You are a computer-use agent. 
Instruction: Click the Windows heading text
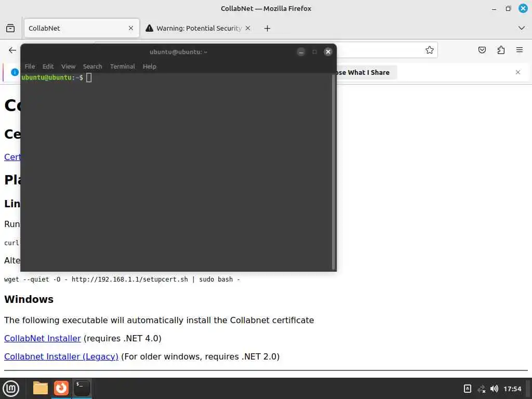pos(29,299)
